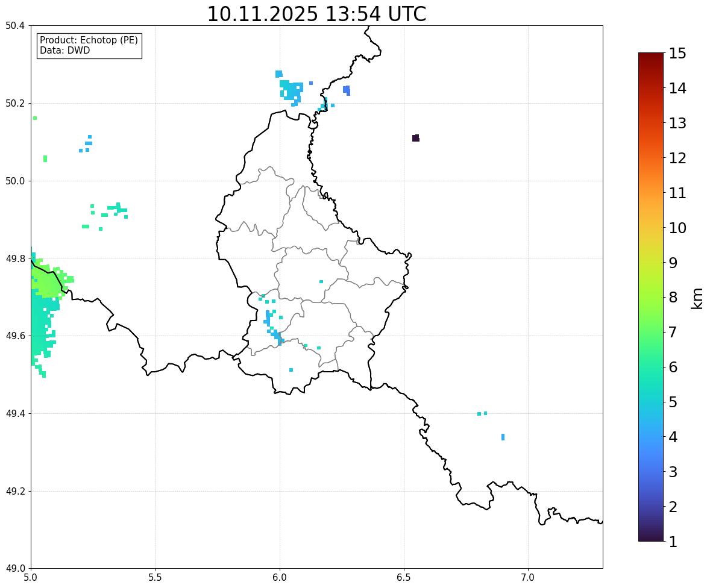Select the 'Product: Echotop (PE)' legend line
This screenshot has width=710, height=588.
point(89,40)
